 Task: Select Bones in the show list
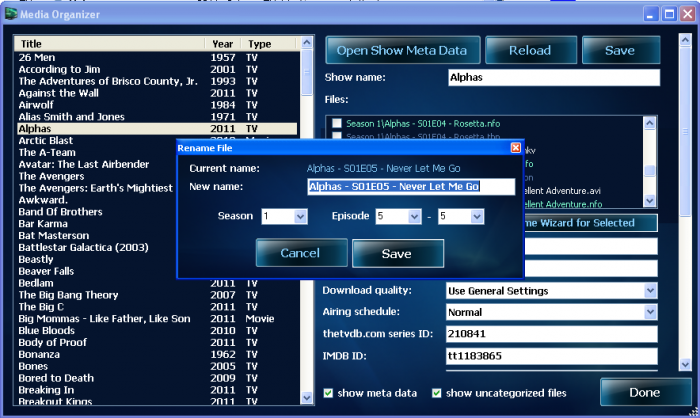point(157,366)
